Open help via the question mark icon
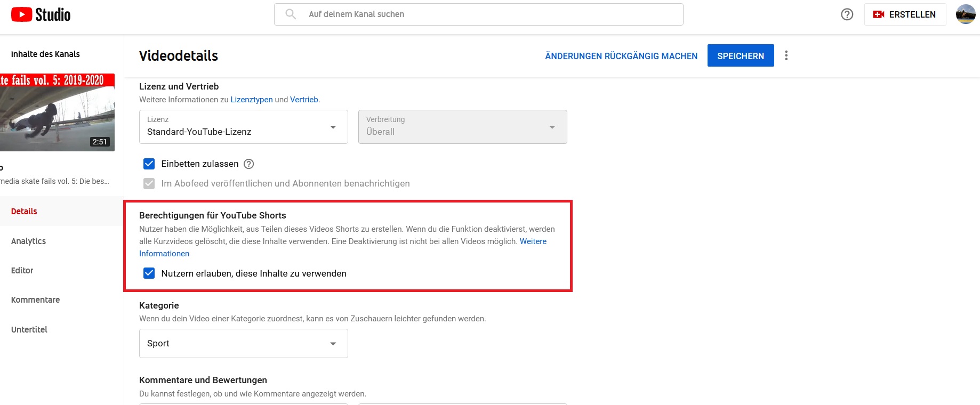Screen dimensions: 980x405 point(847,14)
